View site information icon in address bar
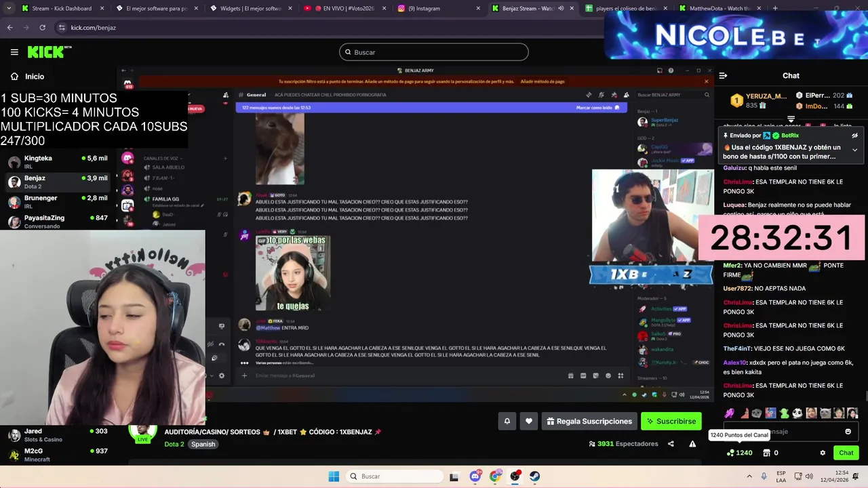 [x=62, y=27]
